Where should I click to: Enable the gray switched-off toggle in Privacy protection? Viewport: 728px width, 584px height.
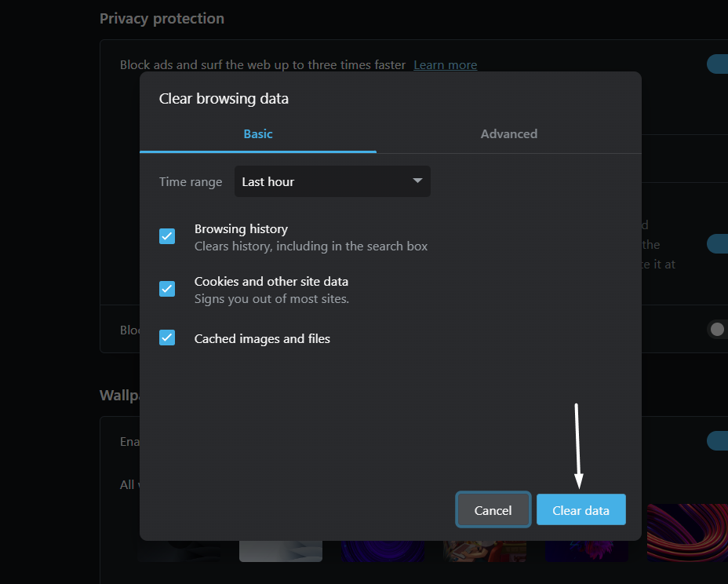717,330
